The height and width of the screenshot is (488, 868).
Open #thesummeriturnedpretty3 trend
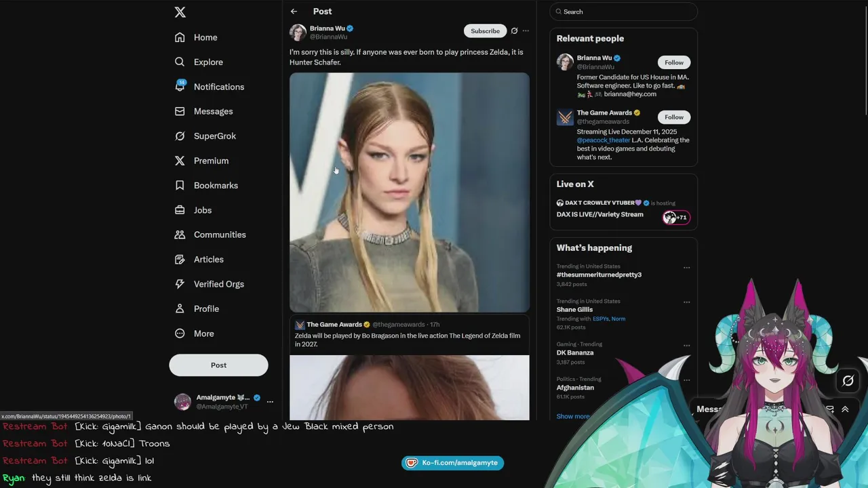(599, 274)
